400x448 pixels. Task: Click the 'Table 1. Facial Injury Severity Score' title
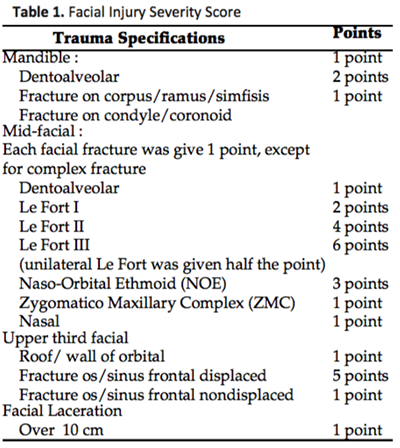coord(126,12)
